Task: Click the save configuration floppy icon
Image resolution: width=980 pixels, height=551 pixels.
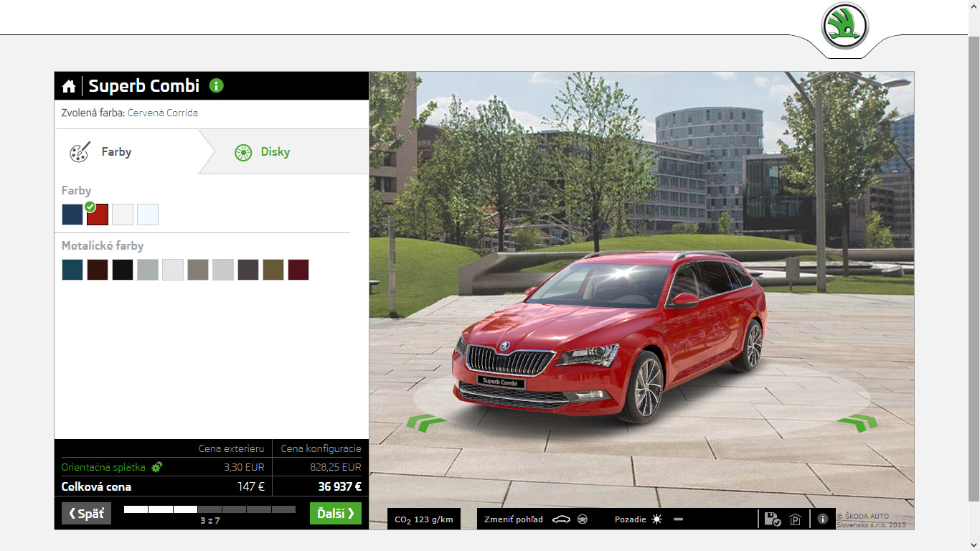Action: pyautogui.click(x=773, y=519)
